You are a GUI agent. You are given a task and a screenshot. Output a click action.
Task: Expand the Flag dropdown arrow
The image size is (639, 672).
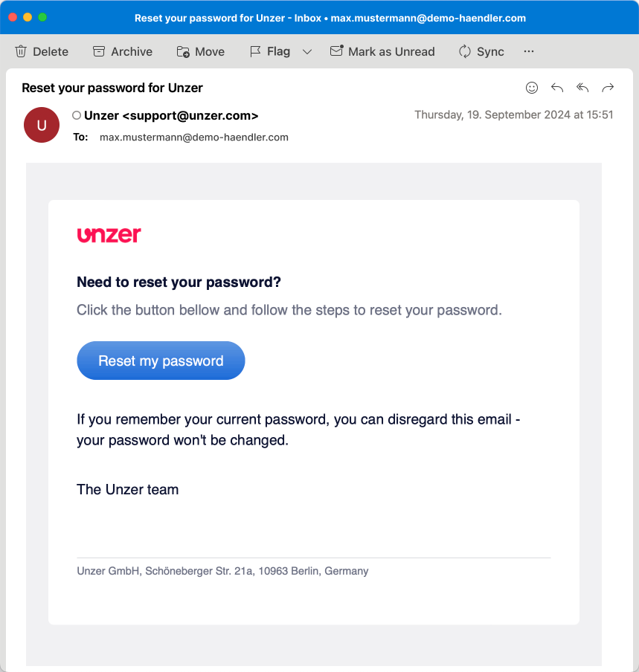coord(307,51)
